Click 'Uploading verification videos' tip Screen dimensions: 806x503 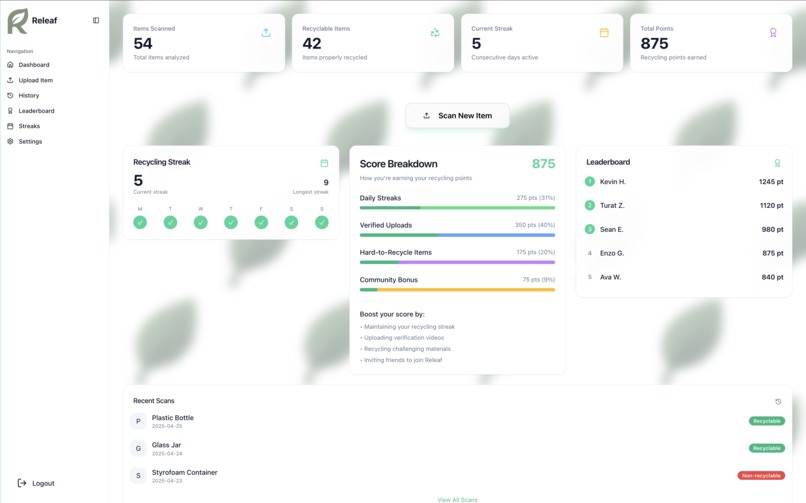(x=404, y=338)
